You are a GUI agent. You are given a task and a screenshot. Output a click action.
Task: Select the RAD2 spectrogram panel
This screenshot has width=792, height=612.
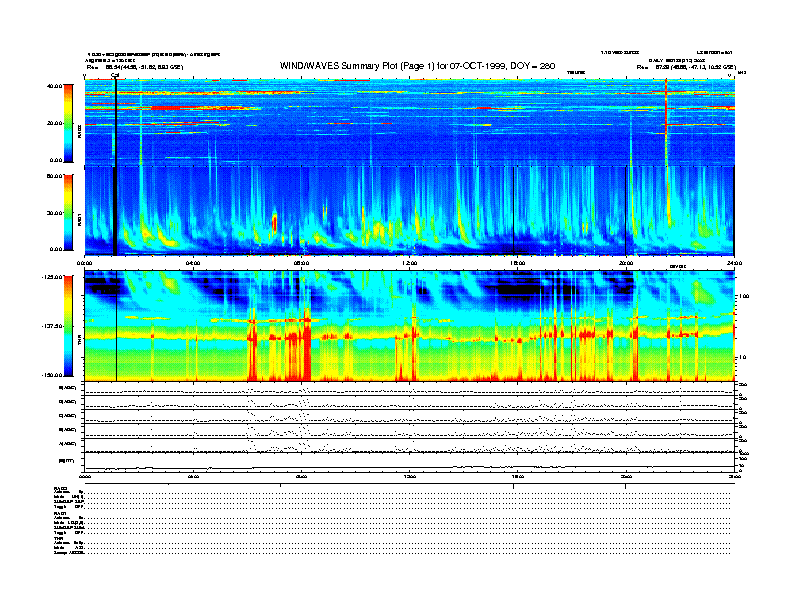(x=410, y=122)
